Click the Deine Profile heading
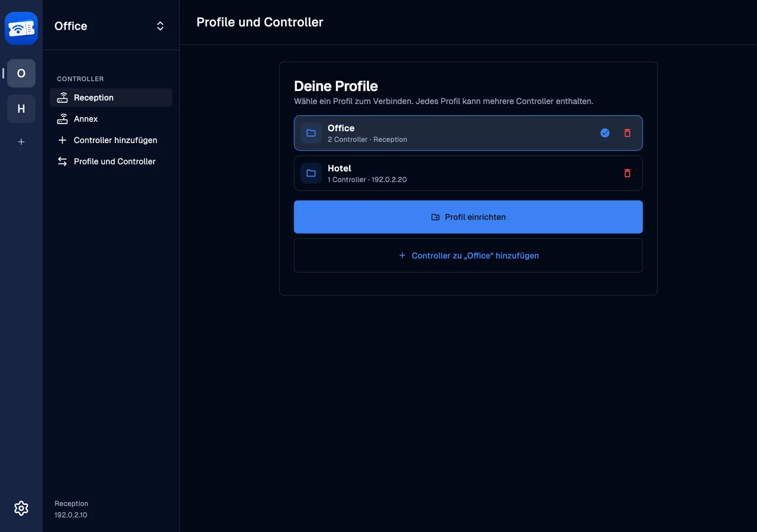757x532 pixels. (336, 86)
